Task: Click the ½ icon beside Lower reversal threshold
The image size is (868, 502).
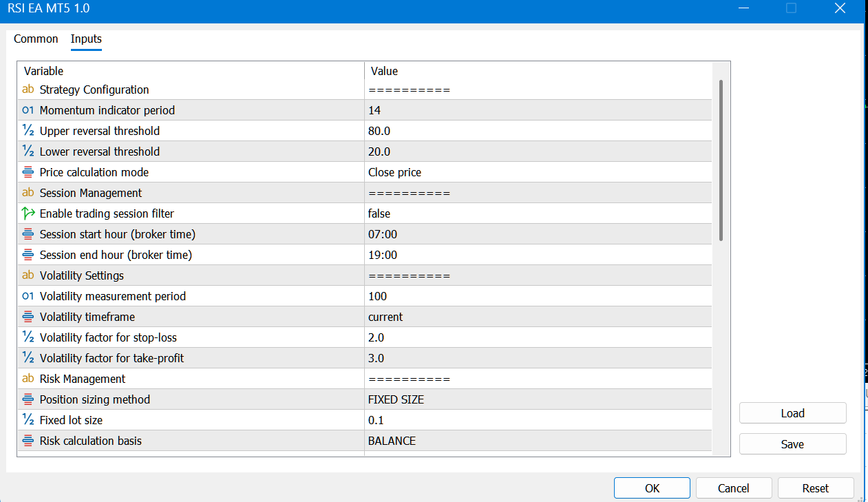Action: [28, 151]
